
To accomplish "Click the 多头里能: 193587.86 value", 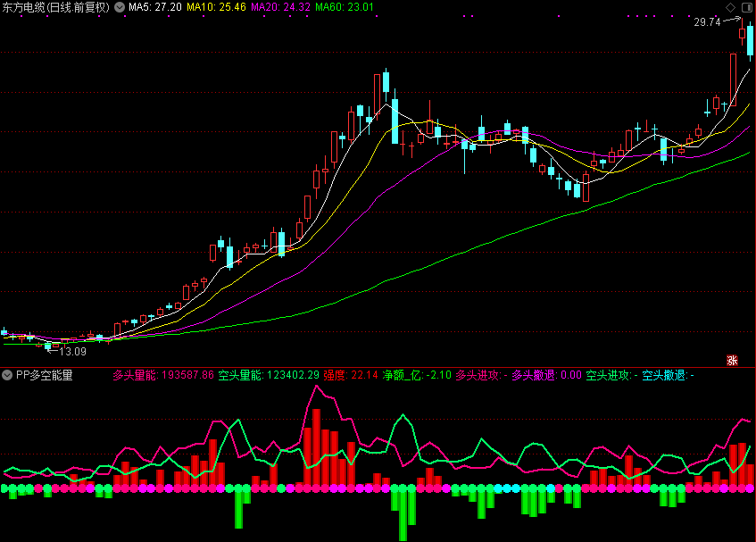I will point(163,375).
